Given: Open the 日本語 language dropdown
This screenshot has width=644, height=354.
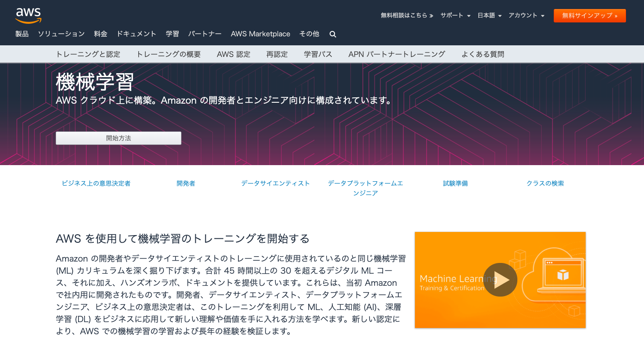Looking at the screenshot, I should point(489,15).
